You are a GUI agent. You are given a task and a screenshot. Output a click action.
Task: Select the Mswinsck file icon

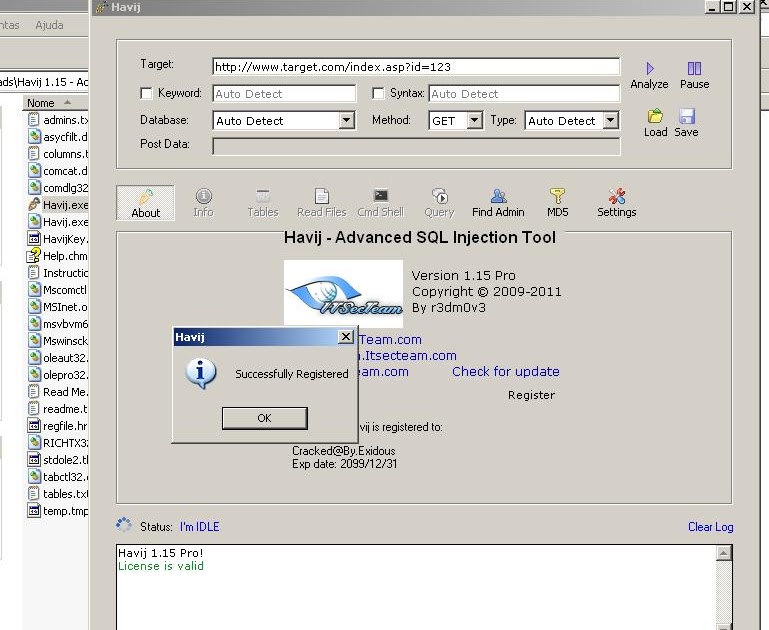point(33,341)
